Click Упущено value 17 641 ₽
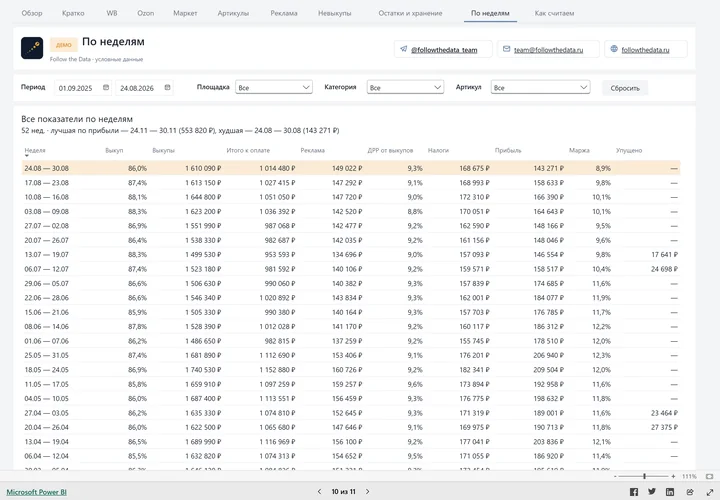 click(x=664, y=255)
